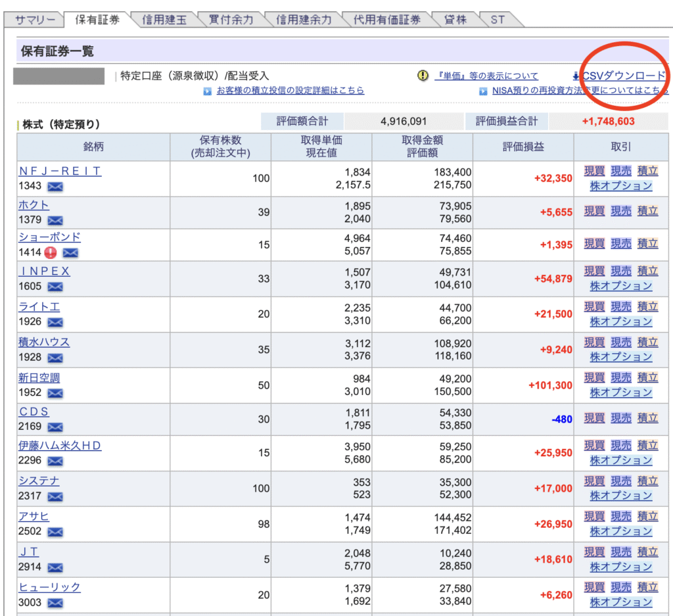Screen dimensions: 673x616
Task: Download holdings via CSVダウンロード link
Action: [x=623, y=76]
